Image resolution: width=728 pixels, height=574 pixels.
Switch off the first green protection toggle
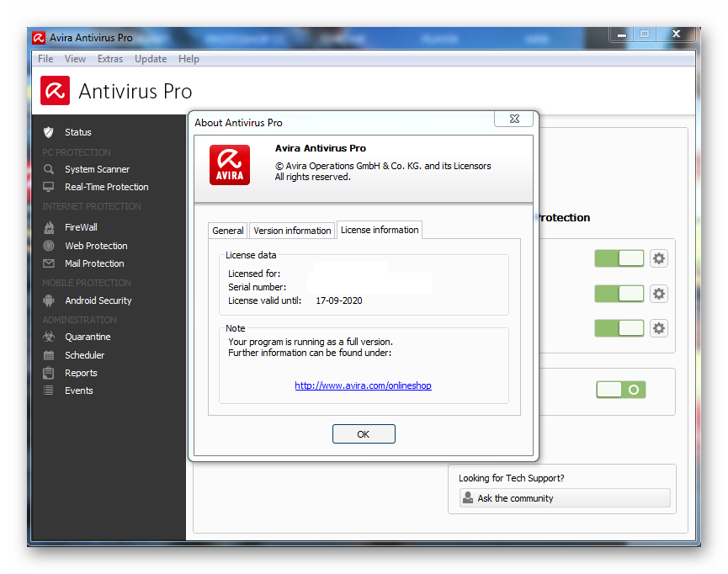619,258
